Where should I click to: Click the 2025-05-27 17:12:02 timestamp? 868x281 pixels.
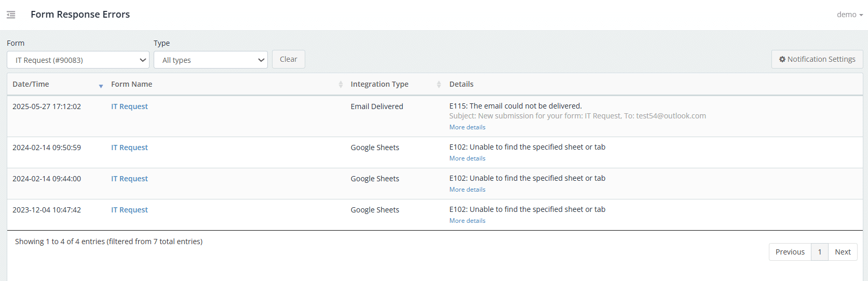[x=47, y=106]
